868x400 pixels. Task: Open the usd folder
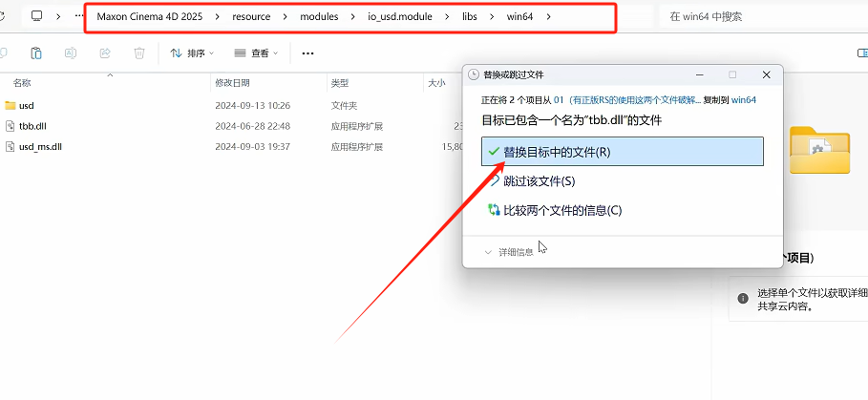pos(26,105)
